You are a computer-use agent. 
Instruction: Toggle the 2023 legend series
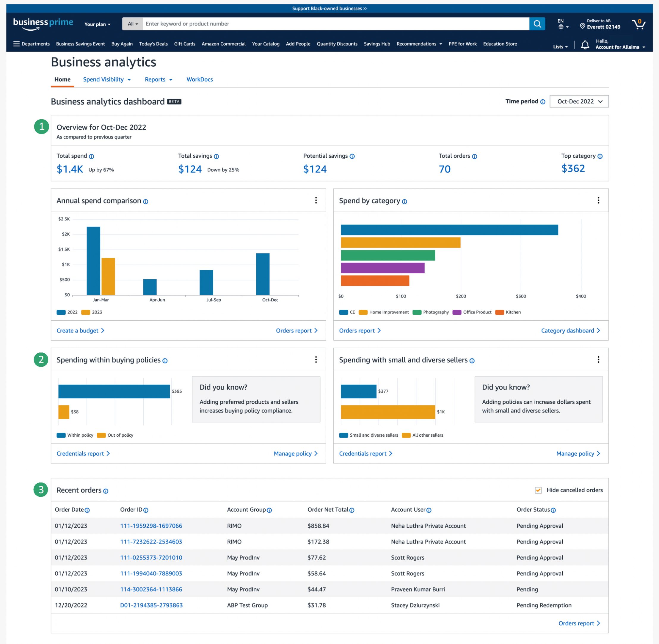pos(92,312)
